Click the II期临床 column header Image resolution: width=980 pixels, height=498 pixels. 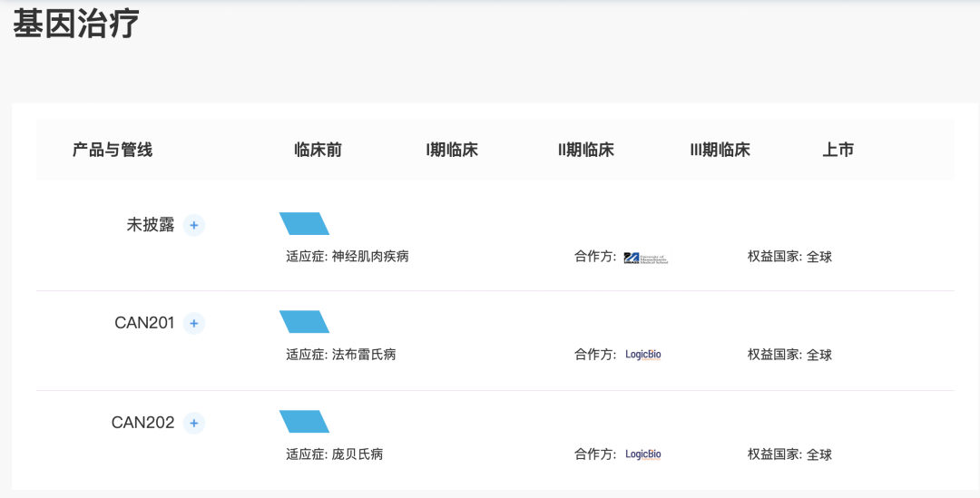[586, 150]
